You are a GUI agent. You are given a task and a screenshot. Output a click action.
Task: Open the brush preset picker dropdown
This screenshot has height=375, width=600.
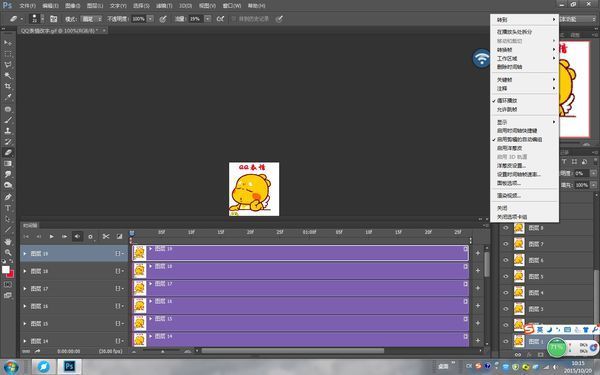[x=42, y=19]
